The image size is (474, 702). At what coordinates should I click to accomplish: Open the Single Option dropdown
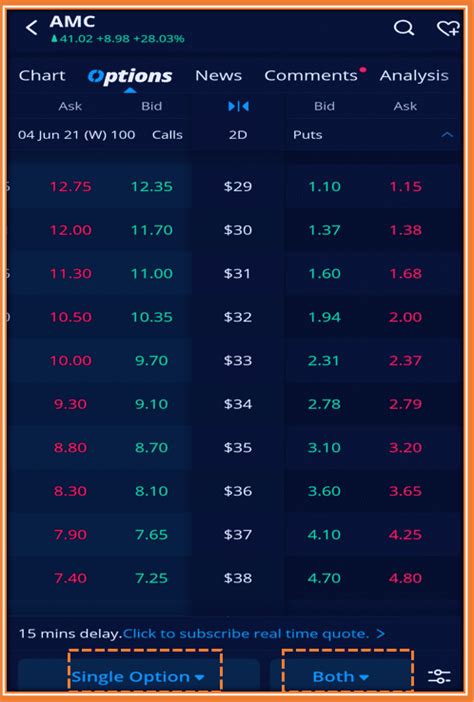(138, 676)
